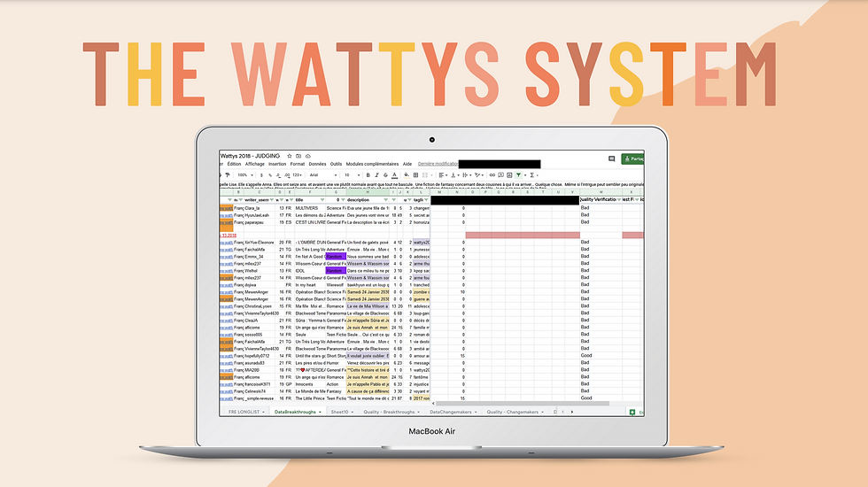Toggle bold formatting
The image size is (868, 487).
(x=368, y=175)
